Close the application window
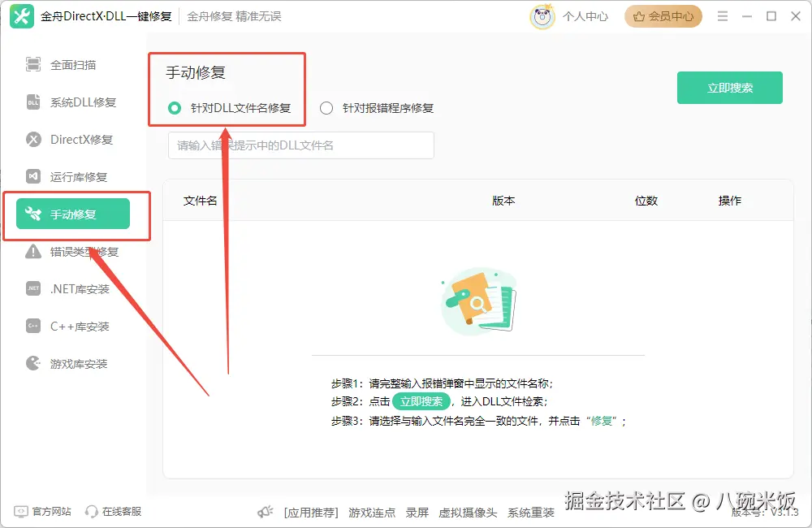The height and width of the screenshot is (528, 812). pyautogui.click(x=796, y=16)
